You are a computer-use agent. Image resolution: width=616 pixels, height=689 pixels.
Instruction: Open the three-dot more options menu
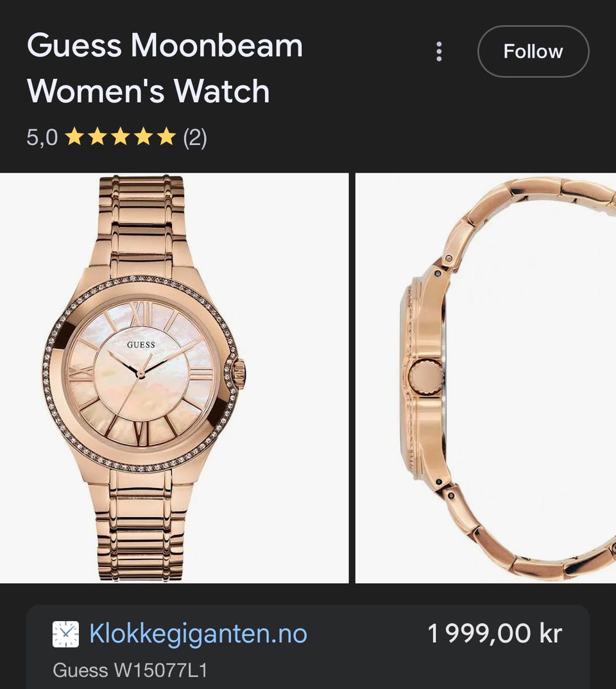click(439, 51)
